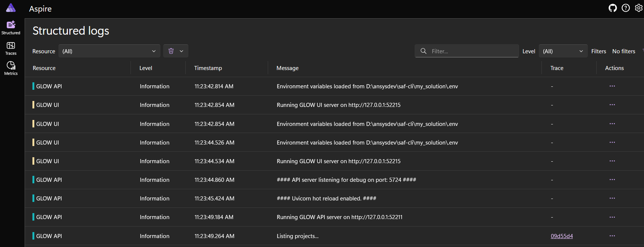This screenshot has height=247, width=644.
Task: Click the GLOW UI resource at 11:23:44.534
Action: [47, 161]
